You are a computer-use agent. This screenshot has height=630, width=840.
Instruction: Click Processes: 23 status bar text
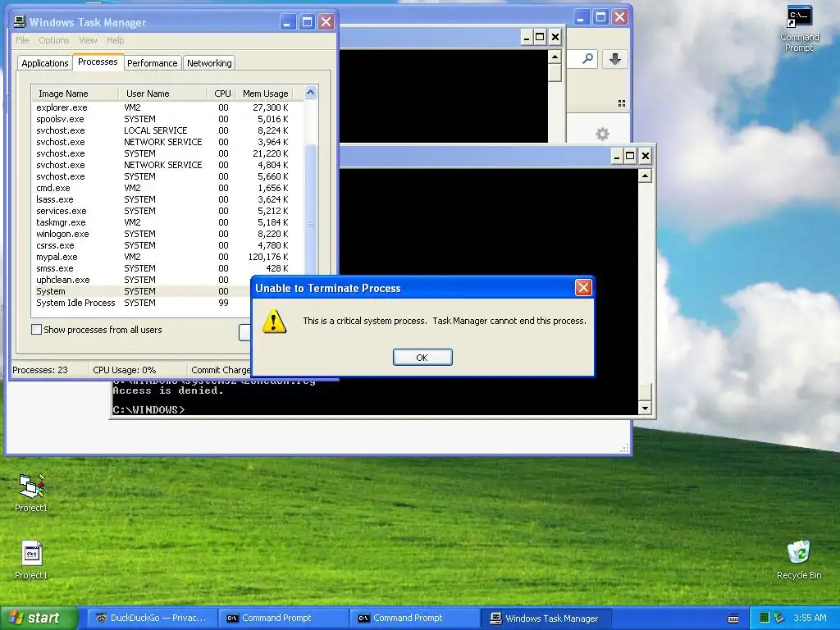40,370
